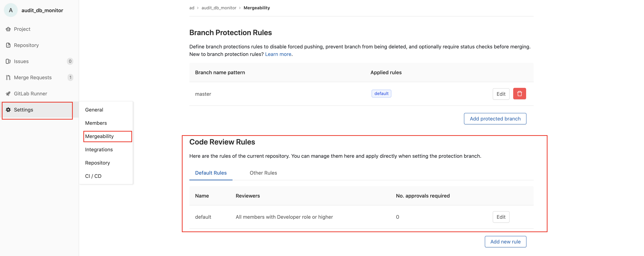Open General in the Settings submenu

click(x=94, y=110)
